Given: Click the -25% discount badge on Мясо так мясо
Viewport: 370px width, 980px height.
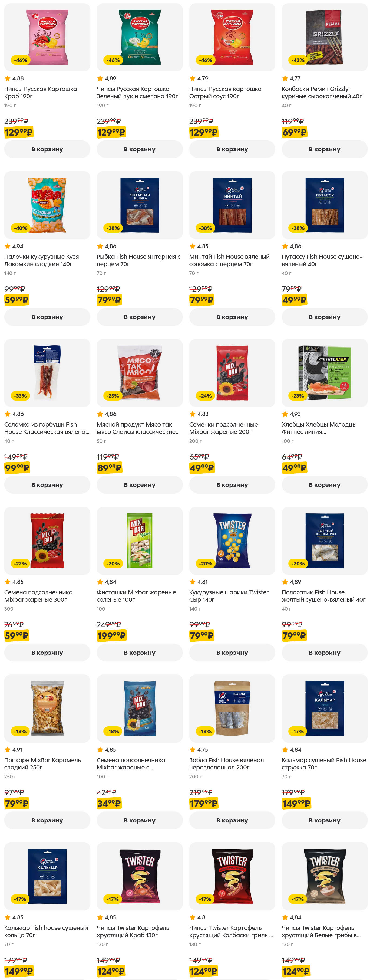Looking at the screenshot, I should click(113, 396).
